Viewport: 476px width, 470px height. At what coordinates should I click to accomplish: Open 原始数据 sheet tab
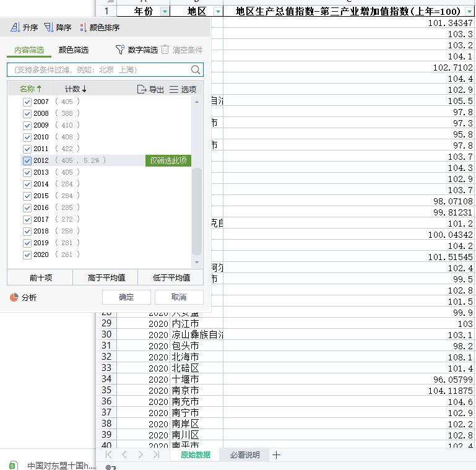coord(196,455)
